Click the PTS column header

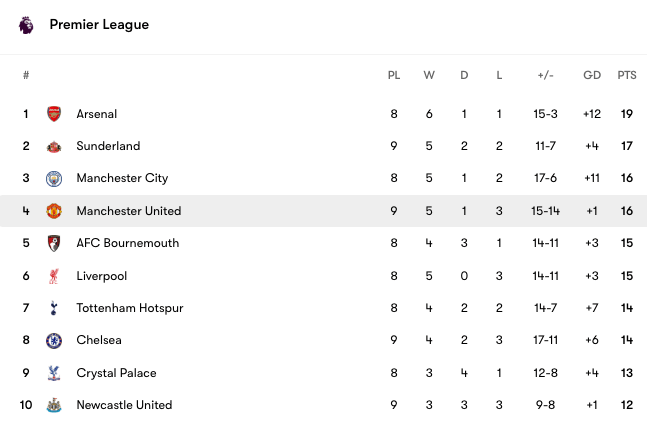[627, 75]
